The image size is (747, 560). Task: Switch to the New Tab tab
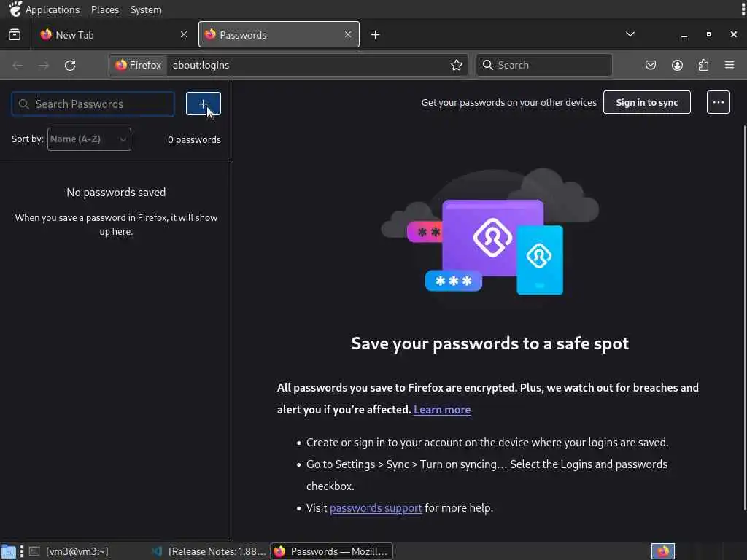click(x=113, y=35)
